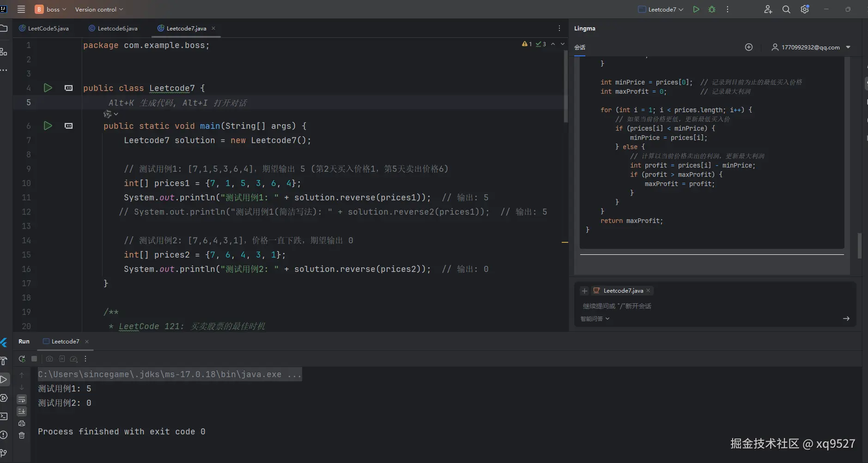The height and width of the screenshot is (463, 868).
Task: Stop the running process
Action: pyautogui.click(x=34, y=359)
